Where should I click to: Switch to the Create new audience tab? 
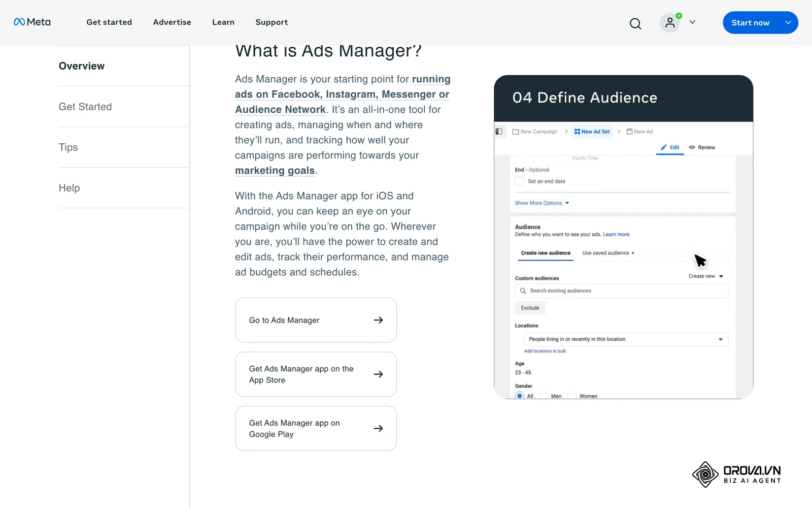click(x=546, y=253)
